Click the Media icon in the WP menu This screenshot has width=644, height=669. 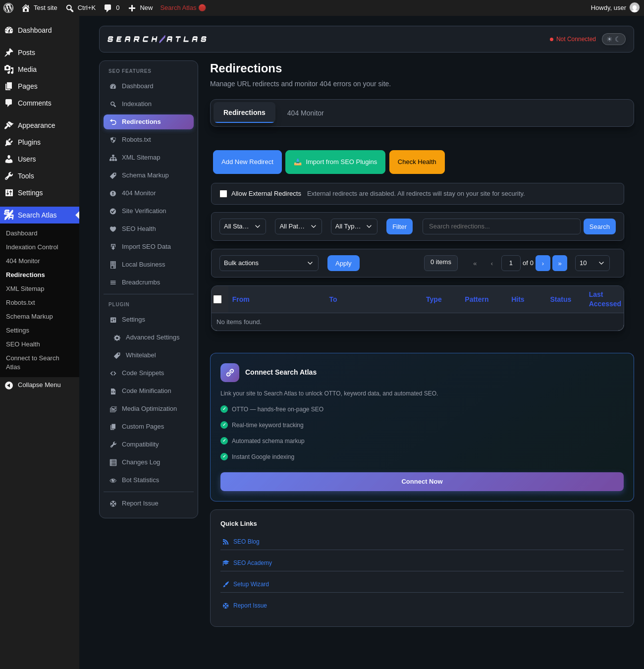pos(9,69)
